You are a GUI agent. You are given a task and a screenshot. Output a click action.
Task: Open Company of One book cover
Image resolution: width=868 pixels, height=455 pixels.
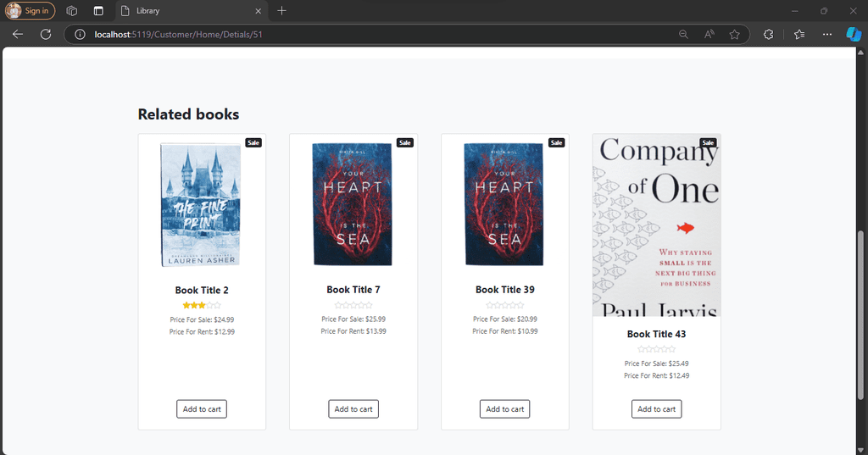(657, 225)
